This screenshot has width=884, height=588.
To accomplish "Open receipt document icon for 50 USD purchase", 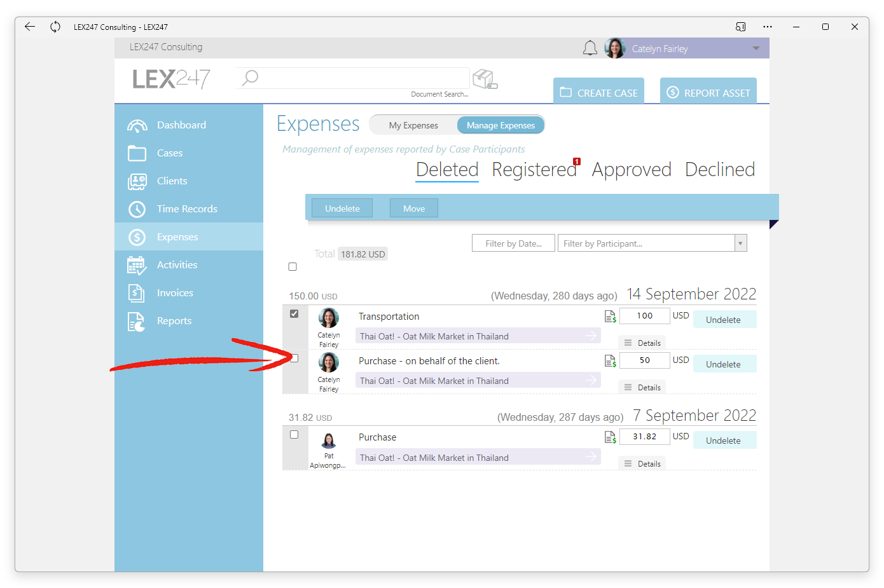I will tap(611, 361).
